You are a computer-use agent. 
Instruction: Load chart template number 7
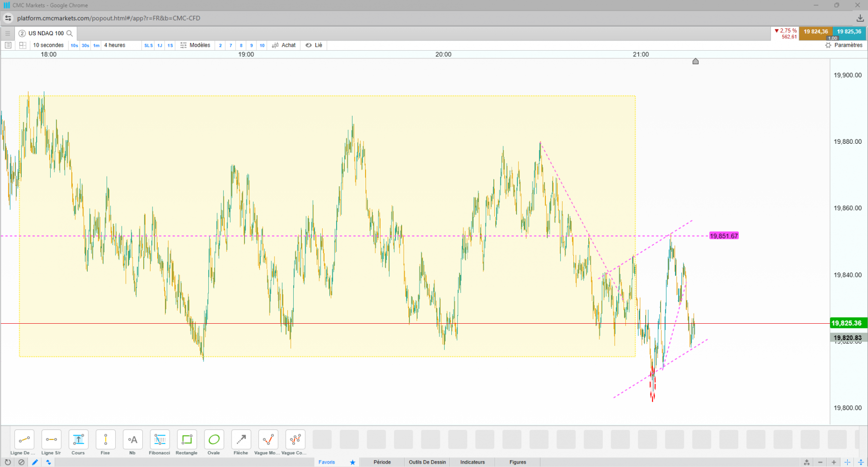pos(231,45)
